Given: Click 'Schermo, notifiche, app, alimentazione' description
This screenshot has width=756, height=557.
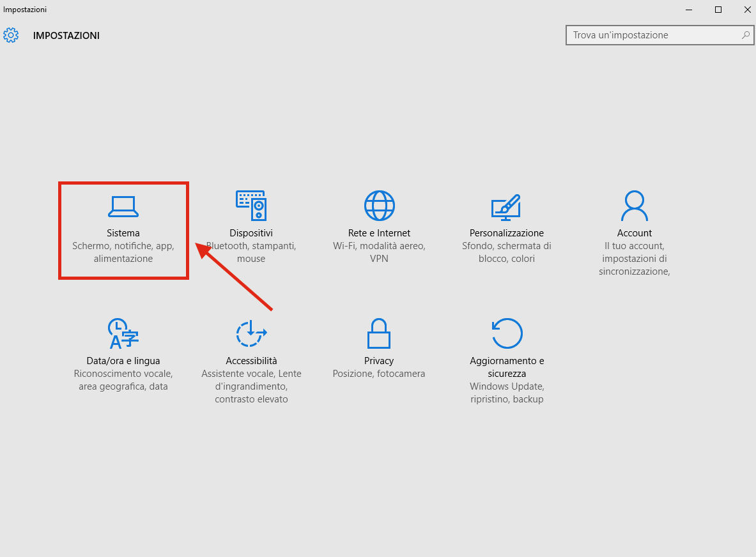Looking at the screenshot, I should 123,252.
